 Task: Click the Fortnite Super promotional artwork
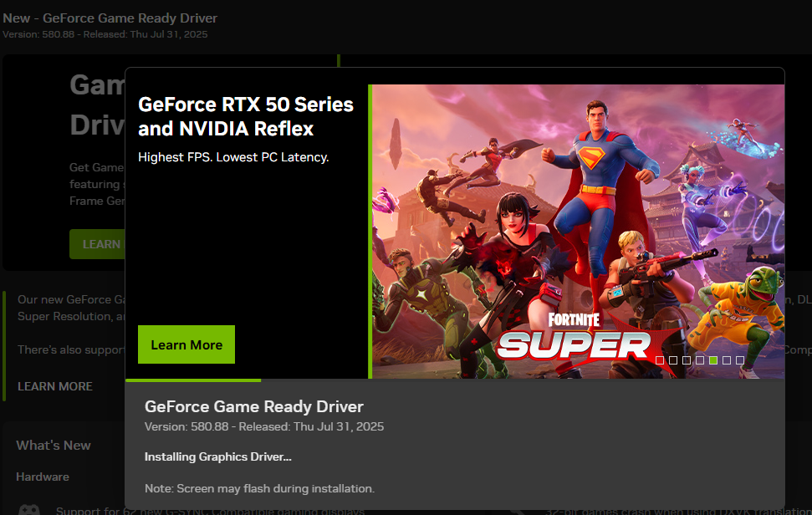[x=578, y=232]
